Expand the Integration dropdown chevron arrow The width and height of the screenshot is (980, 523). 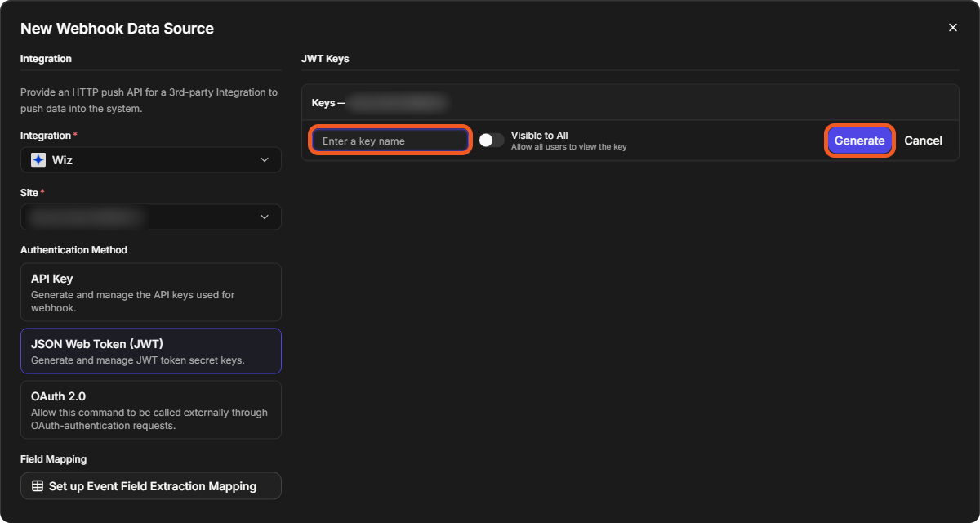pos(264,160)
